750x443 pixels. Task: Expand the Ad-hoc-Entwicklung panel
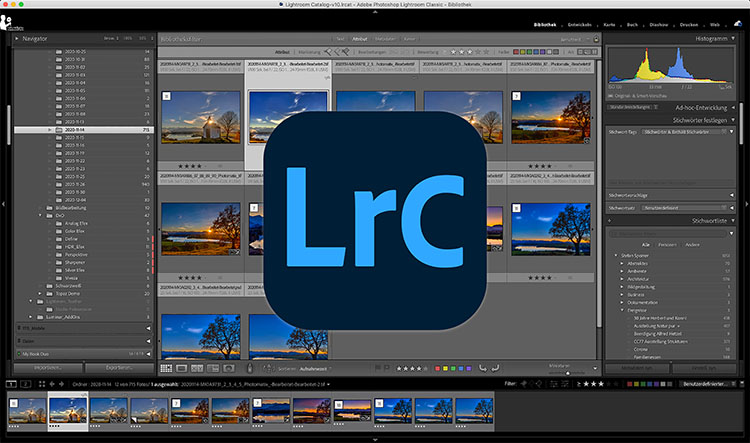point(733,108)
